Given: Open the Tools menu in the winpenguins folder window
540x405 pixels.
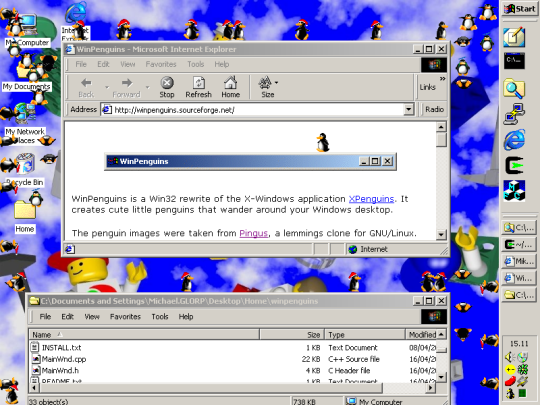Looking at the screenshot, I should pyautogui.click(x=160, y=316).
